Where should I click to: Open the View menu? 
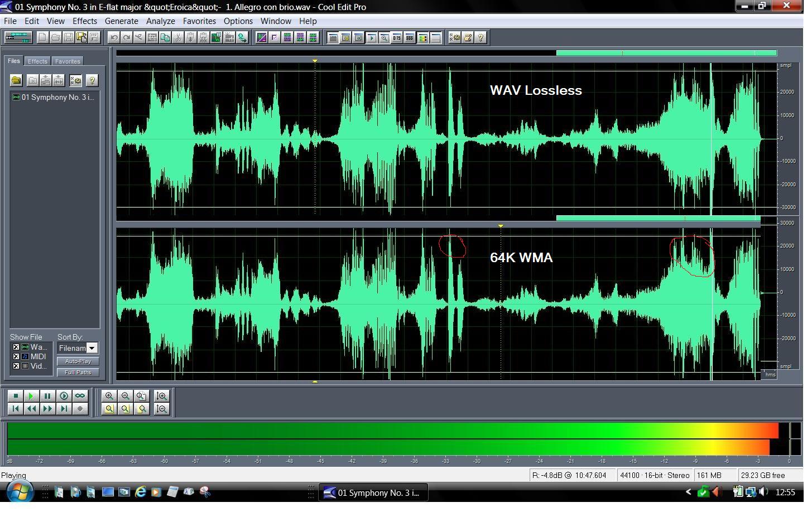point(56,21)
